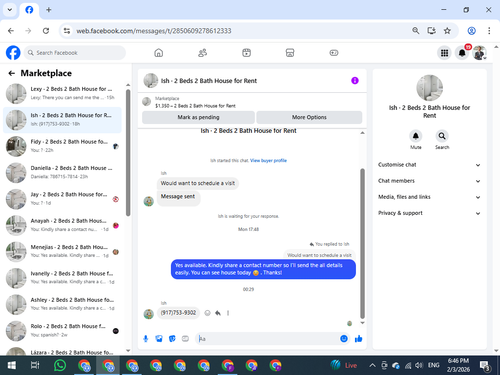The image size is (500, 375).
Task: Open the Friends icon in top navigation
Action: click(202, 53)
